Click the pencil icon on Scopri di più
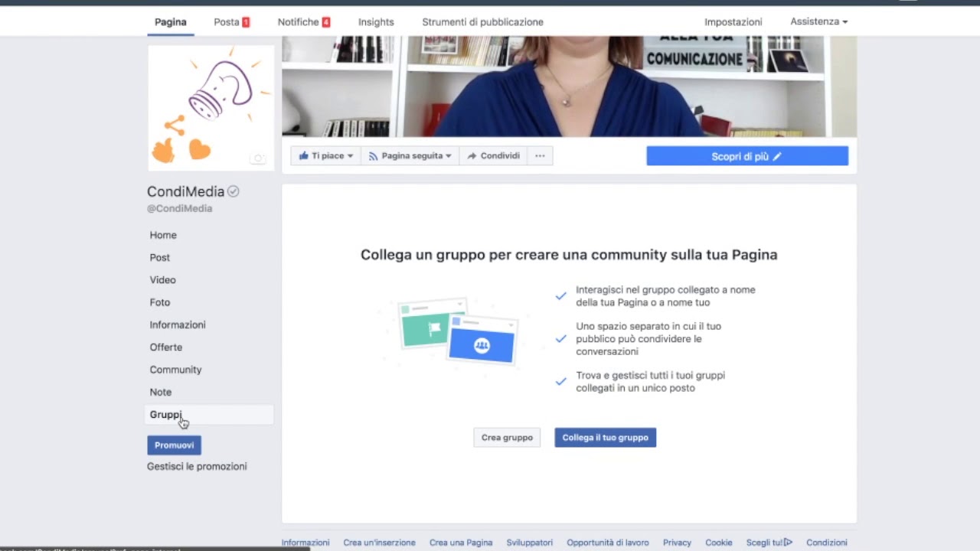This screenshot has width=980, height=551. (777, 157)
